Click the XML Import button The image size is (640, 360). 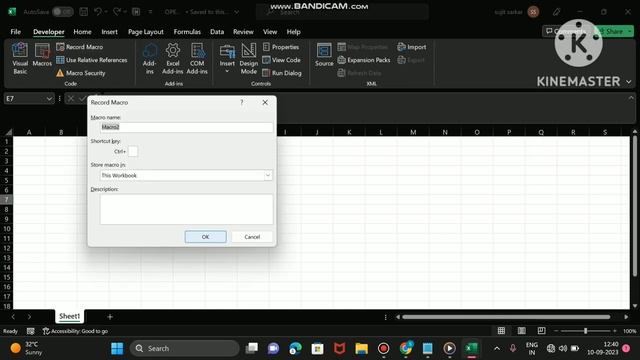tap(411, 47)
